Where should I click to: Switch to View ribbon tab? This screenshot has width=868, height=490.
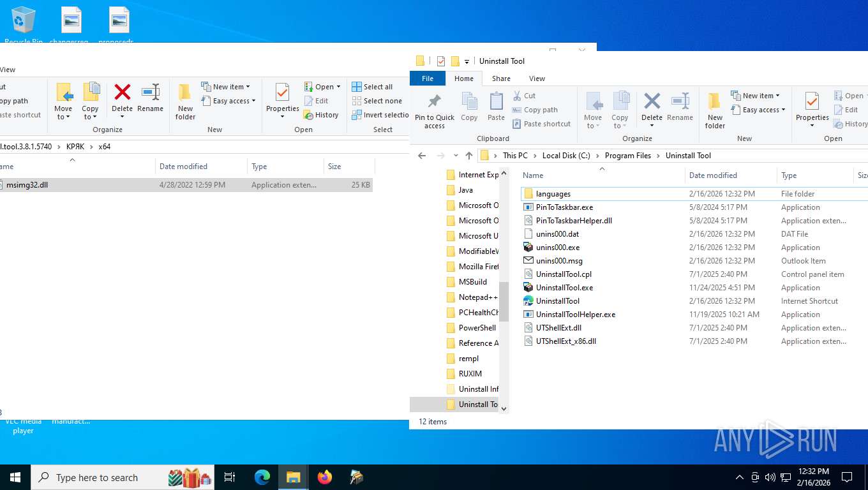coord(537,78)
